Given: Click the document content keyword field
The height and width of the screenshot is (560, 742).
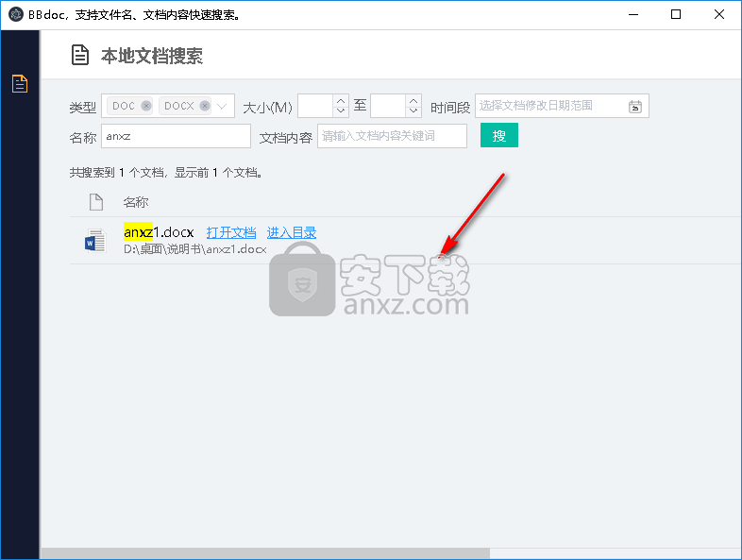Looking at the screenshot, I should pyautogui.click(x=392, y=136).
